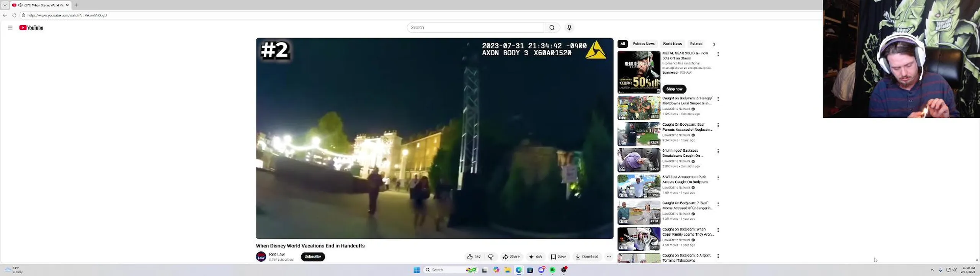This screenshot has width=980, height=276.
Task: Open the YouTube hamburger guide menu
Action: 10,28
